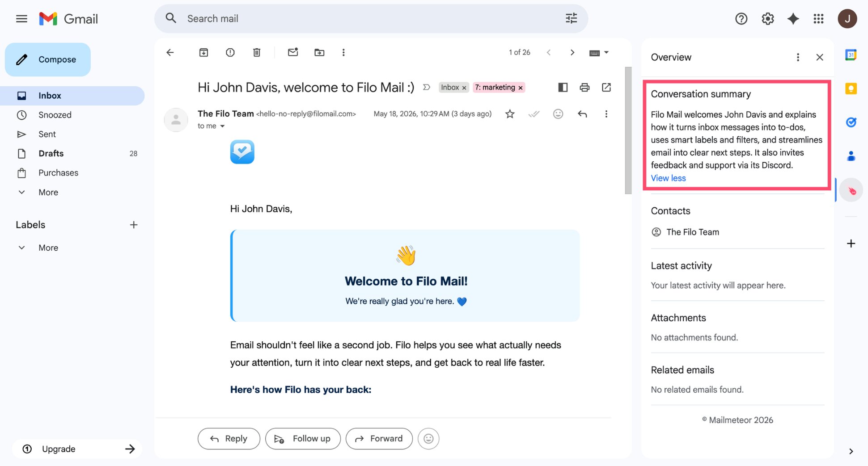Add emoji reaction button at the bottom

[x=428, y=439]
